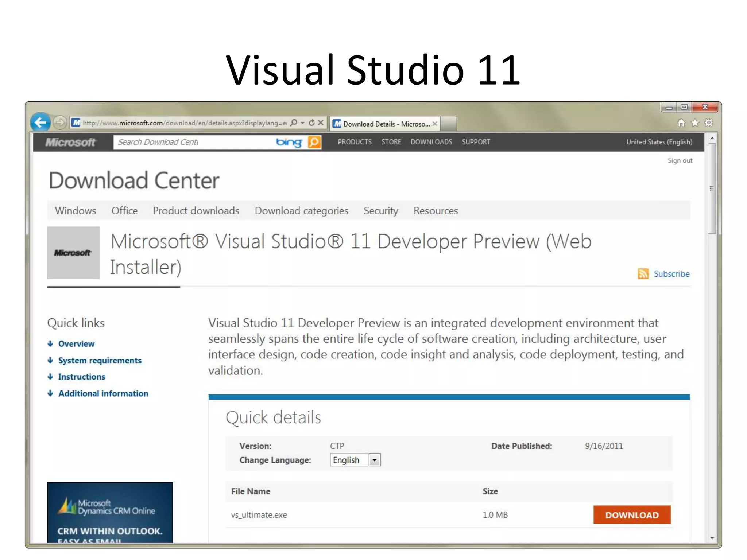The height and width of the screenshot is (560, 747).
Task: Click the Microsoft logo in header
Action: click(70, 142)
